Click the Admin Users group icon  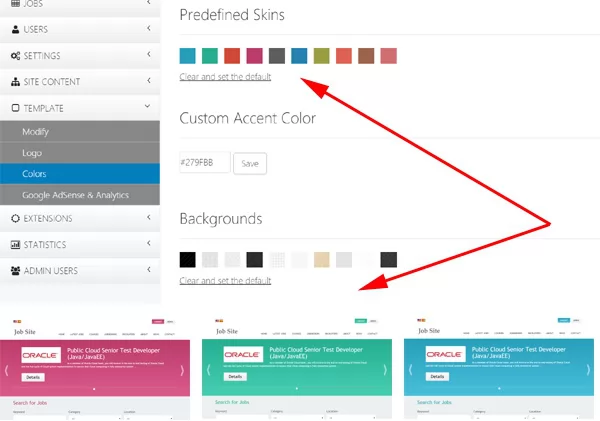pos(15,270)
